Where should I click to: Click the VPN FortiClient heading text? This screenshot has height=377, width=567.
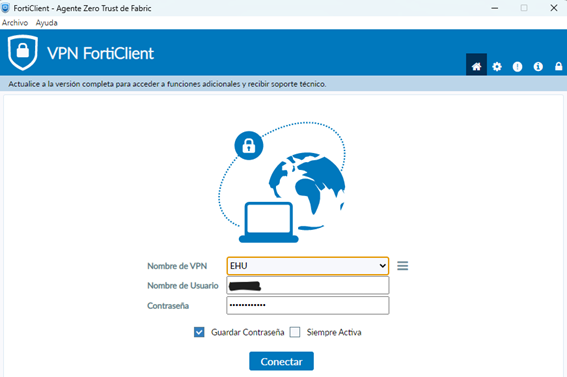[x=101, y=53]
